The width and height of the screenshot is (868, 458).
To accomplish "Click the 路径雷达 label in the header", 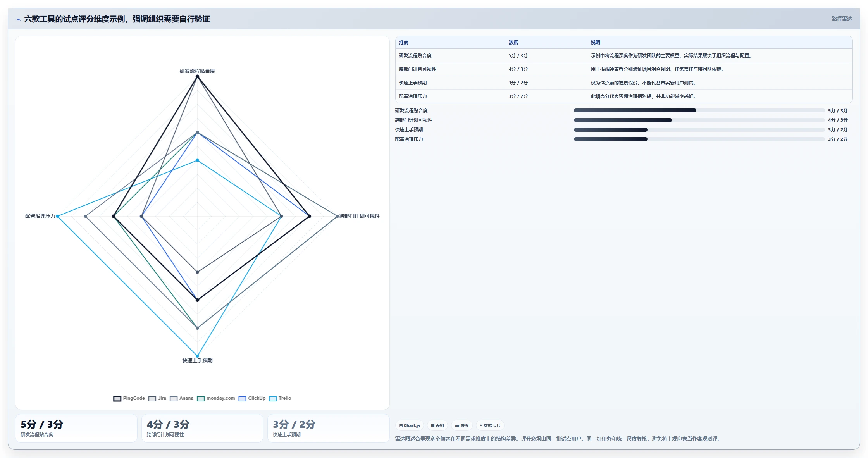I will (x=842, y=19).
